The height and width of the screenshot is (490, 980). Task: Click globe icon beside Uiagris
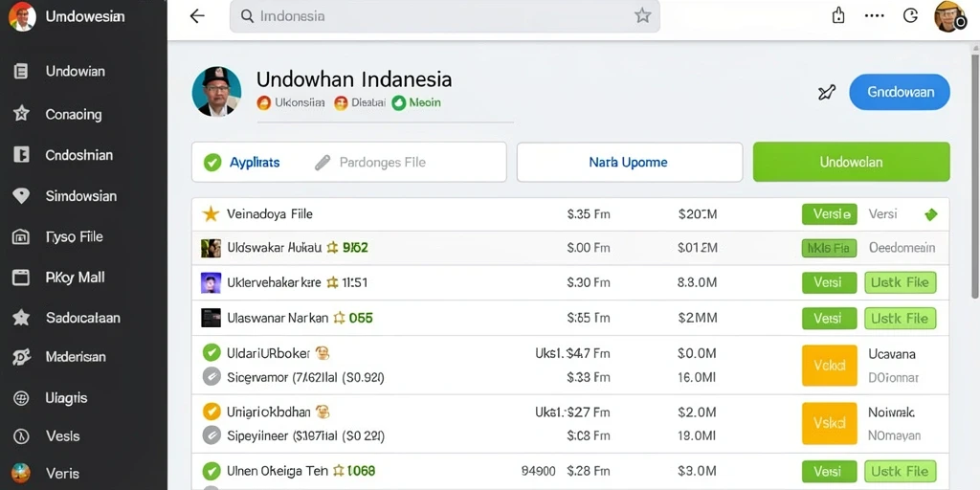(21, 398)
